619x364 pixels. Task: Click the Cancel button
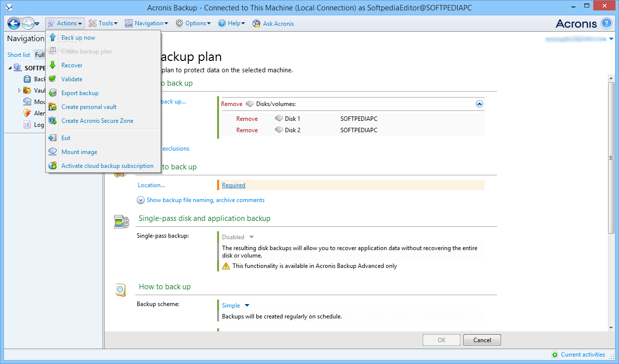(x=482, y=340)
